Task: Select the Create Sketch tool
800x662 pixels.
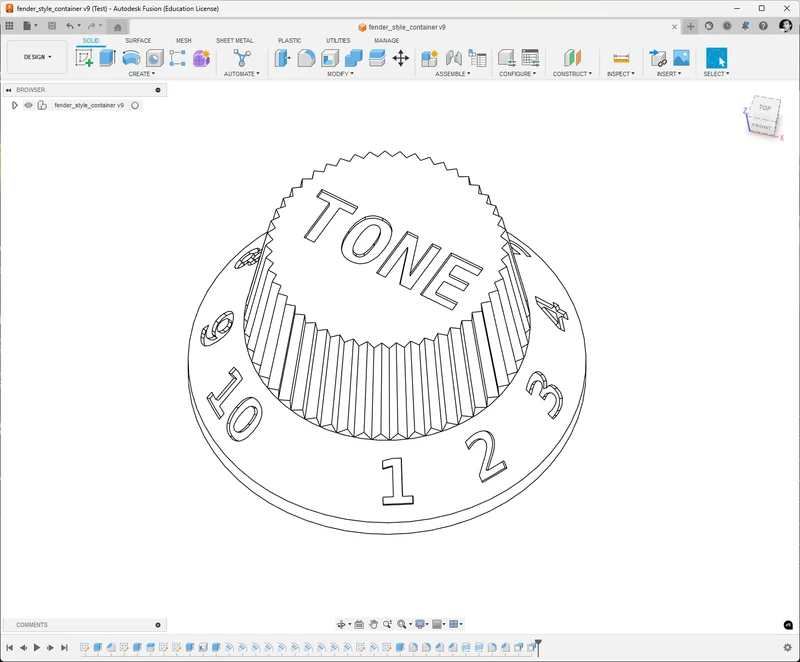Action: 84,58
